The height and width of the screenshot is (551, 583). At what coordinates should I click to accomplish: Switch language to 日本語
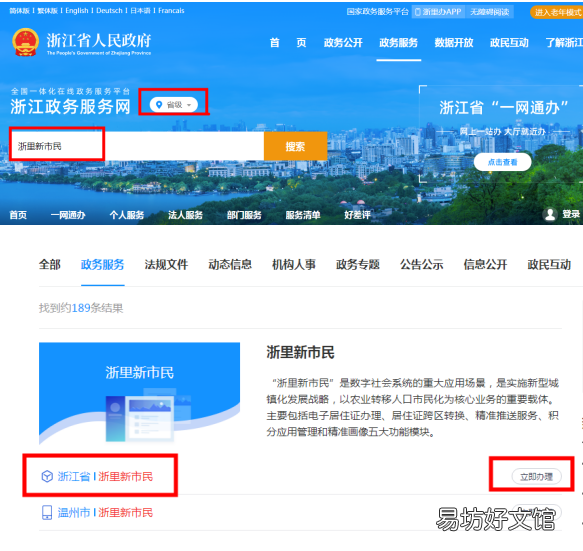pos(140,11)
